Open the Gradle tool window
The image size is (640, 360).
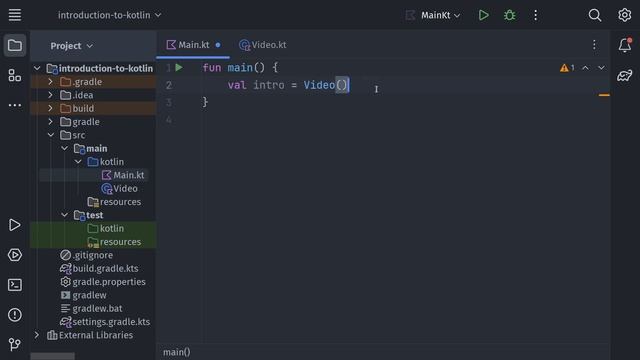(624, 75)
